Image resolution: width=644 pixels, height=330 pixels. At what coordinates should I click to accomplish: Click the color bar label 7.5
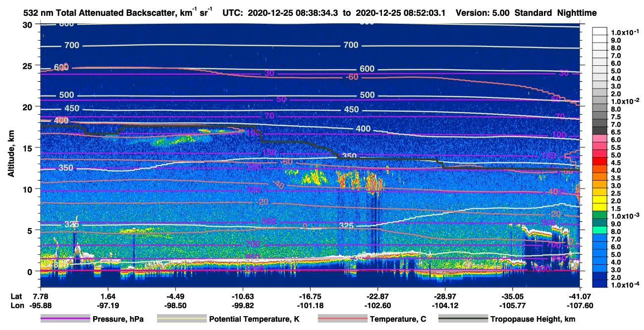tap(615, 117)
